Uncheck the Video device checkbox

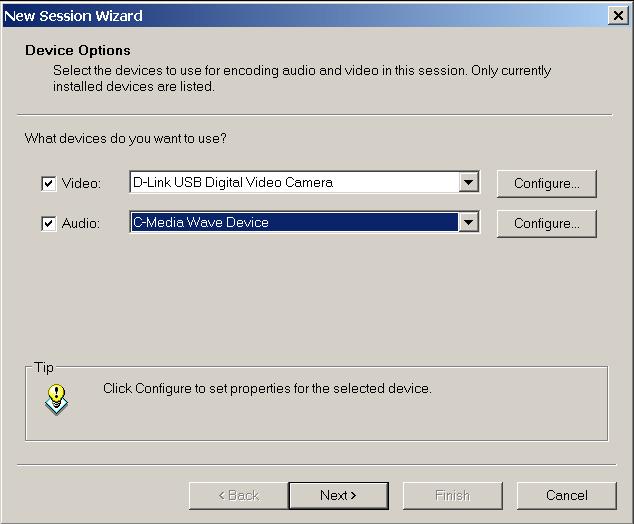click(48, 184)
